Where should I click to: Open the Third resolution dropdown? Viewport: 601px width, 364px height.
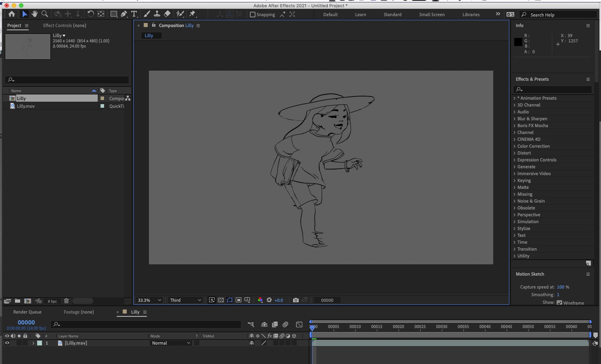coord(186,300)
